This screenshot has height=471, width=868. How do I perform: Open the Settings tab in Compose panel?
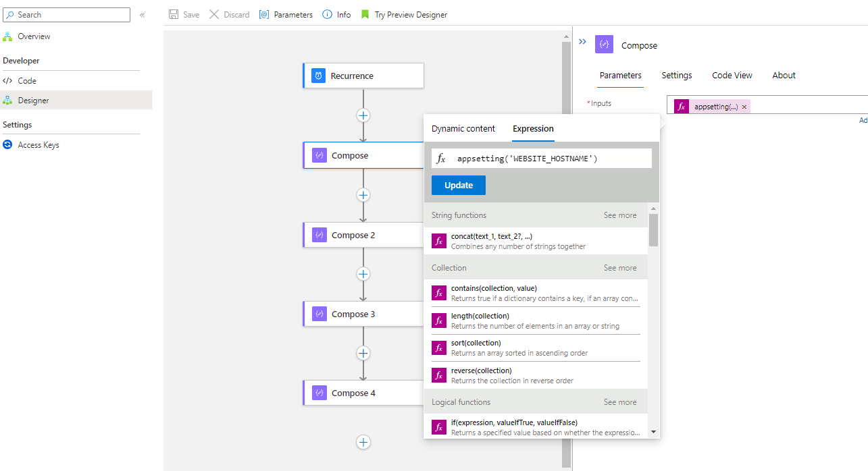pos(676,75)
